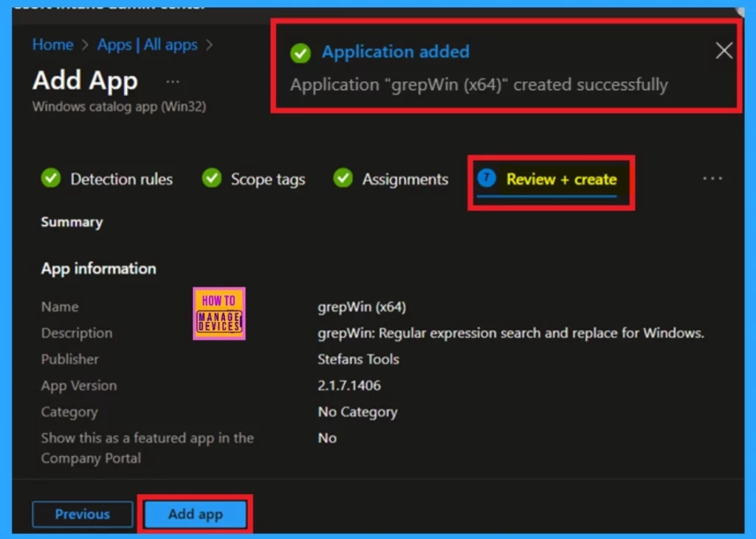
Task: Show more wizard steps via ellipsis
Action: pyautogui.click(x=712, y=179)
